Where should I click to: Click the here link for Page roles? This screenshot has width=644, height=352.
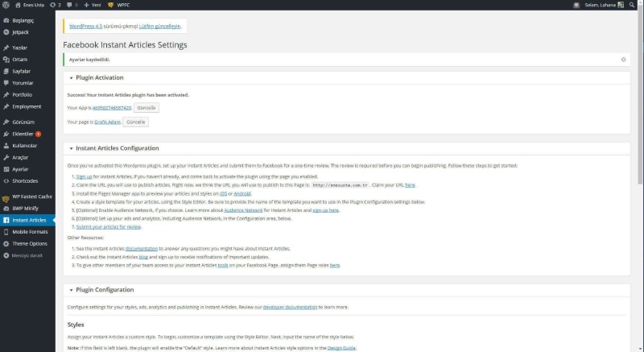335,265
